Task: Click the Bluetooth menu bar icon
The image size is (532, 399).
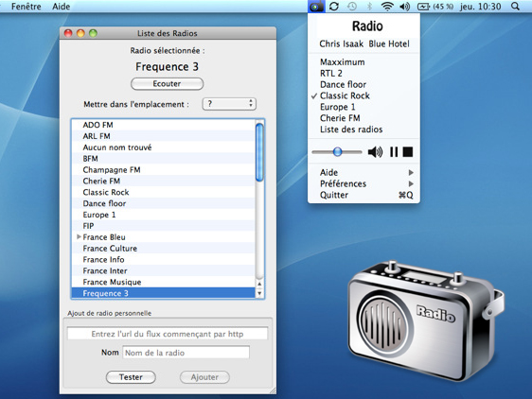Action: (x=369, y=6)
